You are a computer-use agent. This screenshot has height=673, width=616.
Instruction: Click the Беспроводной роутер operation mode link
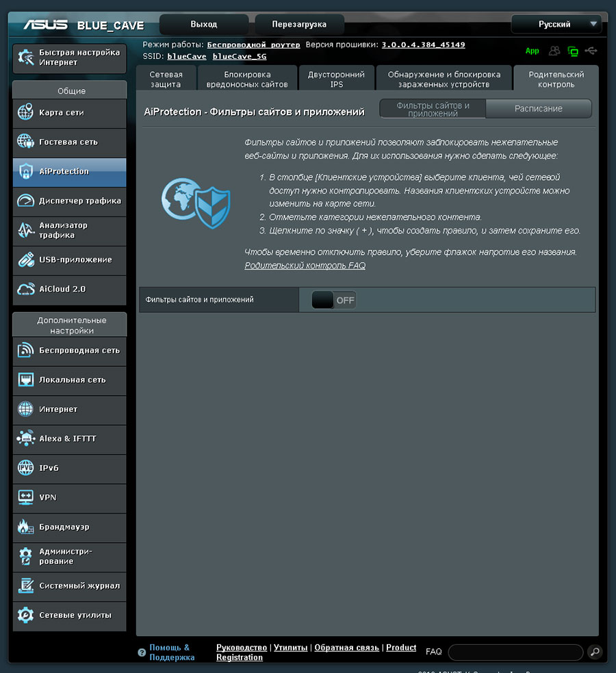(x=253, y=45)
